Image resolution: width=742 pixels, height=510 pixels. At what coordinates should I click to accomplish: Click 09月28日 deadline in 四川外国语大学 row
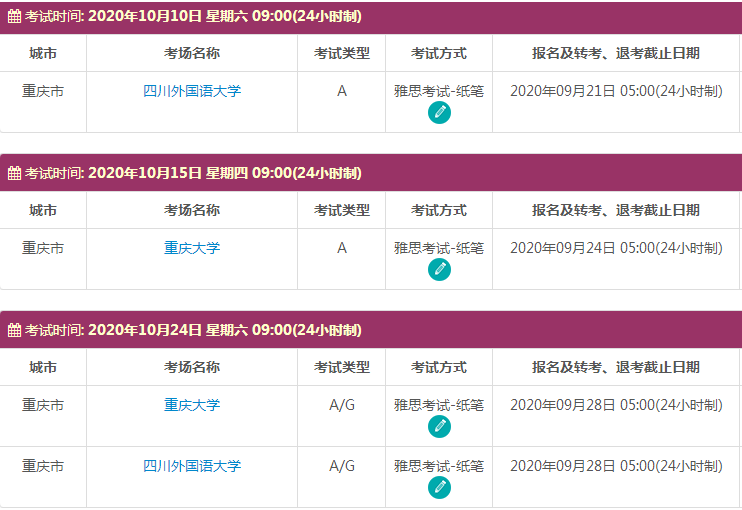(x=616, y=466)
